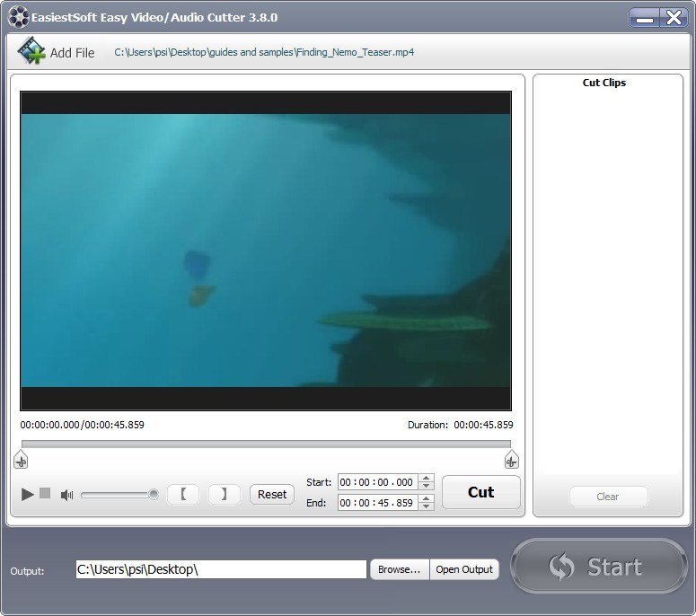
Task: Select the left scissor trim marker
Action: (21, 460)
